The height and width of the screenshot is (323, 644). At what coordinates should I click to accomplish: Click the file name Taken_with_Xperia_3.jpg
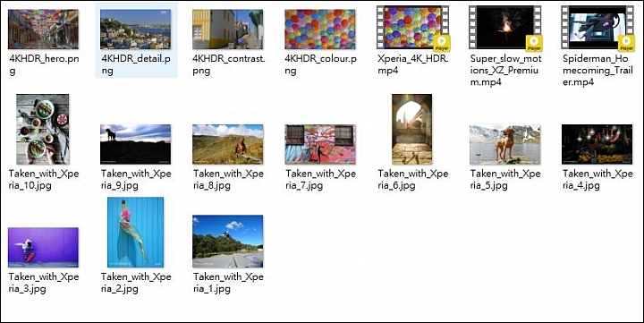pyautogui.click(x=44, y=283)
